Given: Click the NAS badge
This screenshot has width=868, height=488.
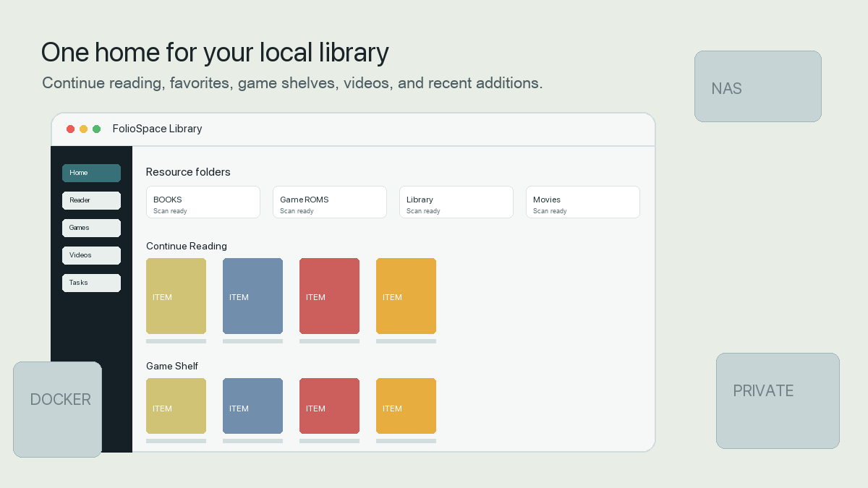Looking at the screenshot, I should 758,86.
